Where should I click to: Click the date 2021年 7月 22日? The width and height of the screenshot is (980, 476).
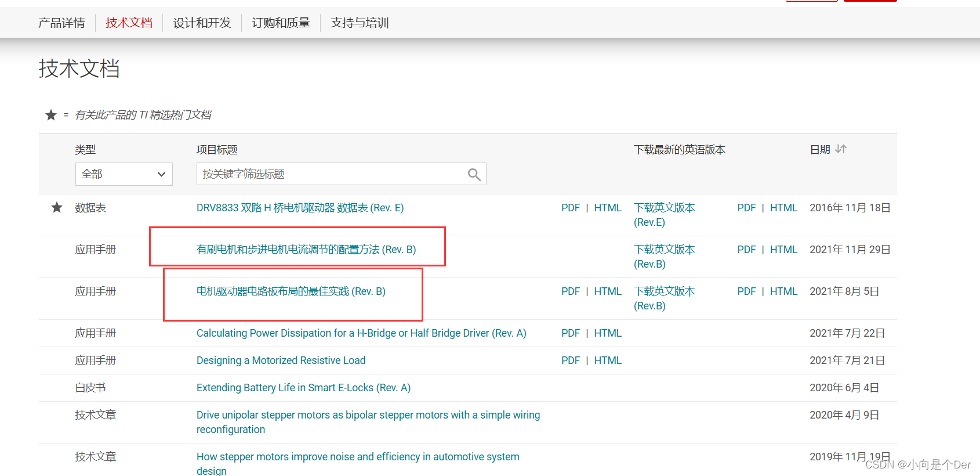[847, 333]
